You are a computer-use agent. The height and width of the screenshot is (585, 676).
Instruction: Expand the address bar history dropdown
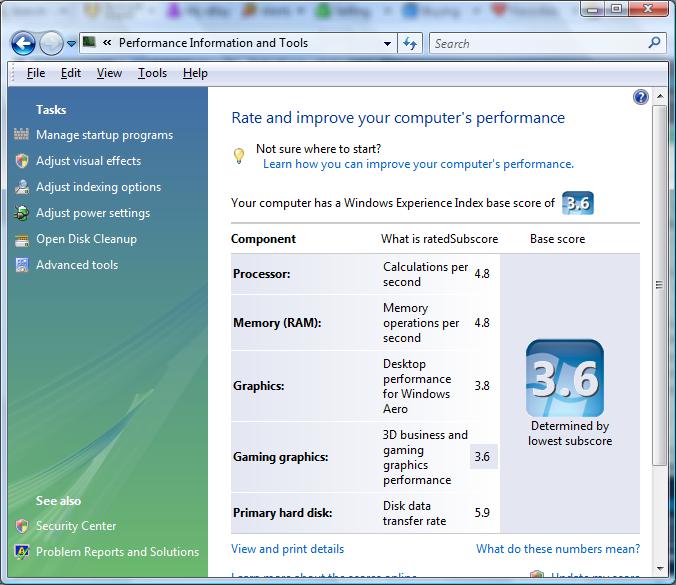click(x=387, y=44)
